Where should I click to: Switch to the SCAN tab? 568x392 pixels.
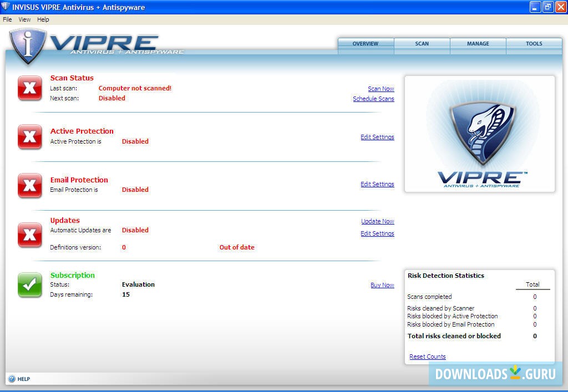tap(422, 43)
